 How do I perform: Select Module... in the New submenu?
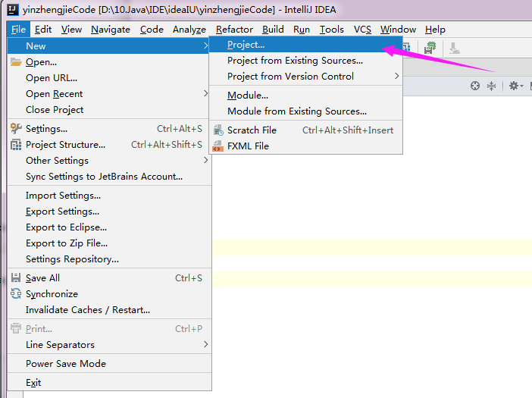coord(305,96)
